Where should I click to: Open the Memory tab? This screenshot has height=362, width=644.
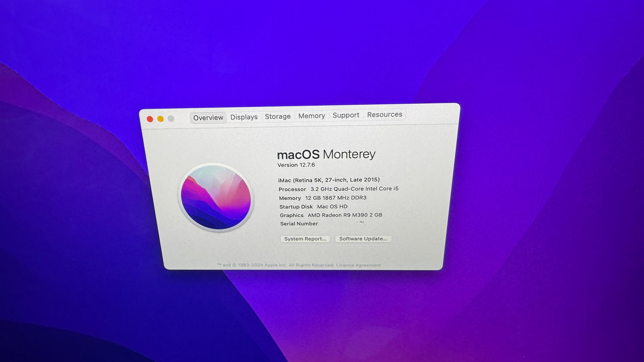click(312, 116)
